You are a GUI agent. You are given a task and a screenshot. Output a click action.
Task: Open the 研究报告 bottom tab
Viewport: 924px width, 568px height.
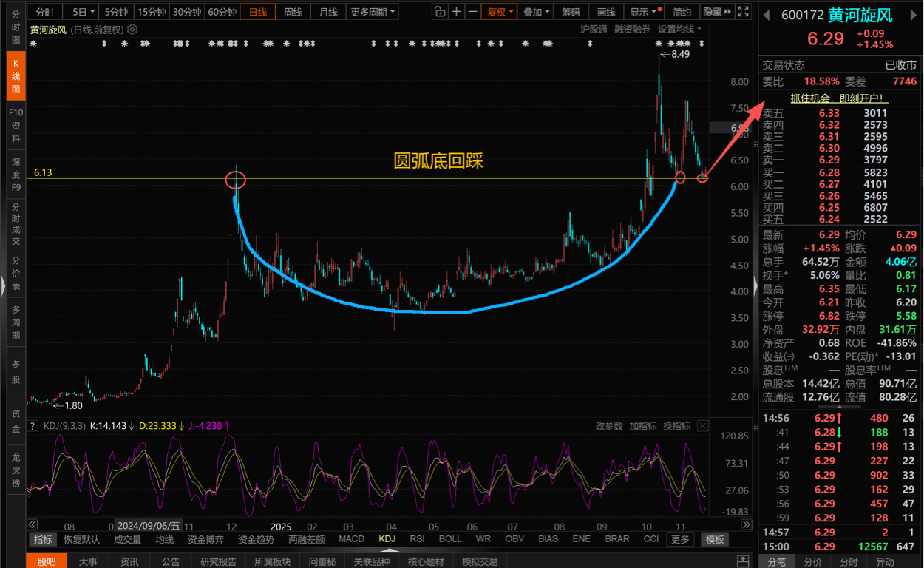(219, 562)
